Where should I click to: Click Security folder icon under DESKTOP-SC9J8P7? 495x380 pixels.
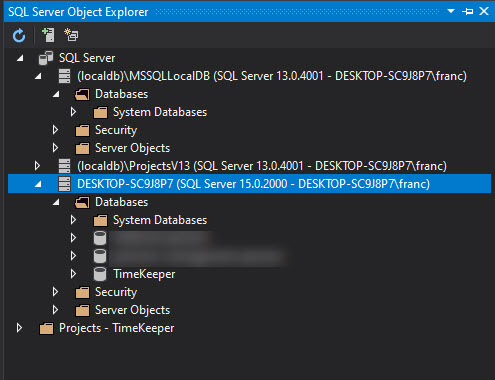(82, 292)
